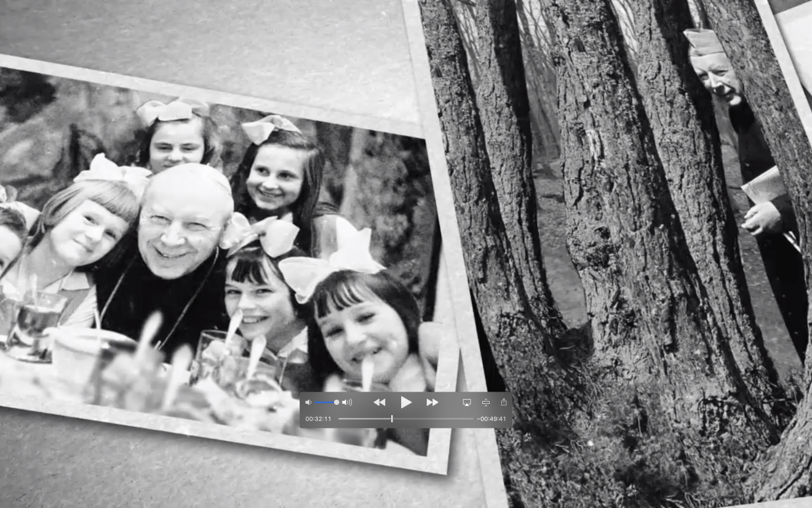Click the playhead marker on the timeline

(392, 419)
